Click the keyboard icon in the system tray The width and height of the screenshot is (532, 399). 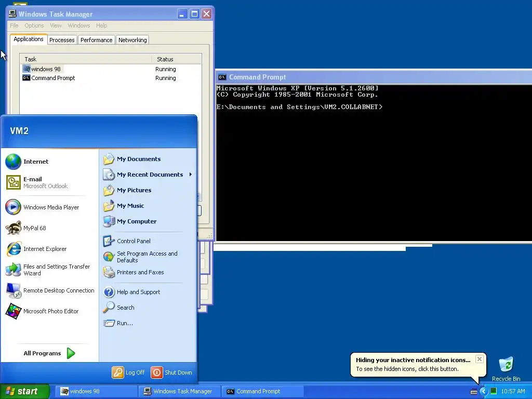[474, 392]
